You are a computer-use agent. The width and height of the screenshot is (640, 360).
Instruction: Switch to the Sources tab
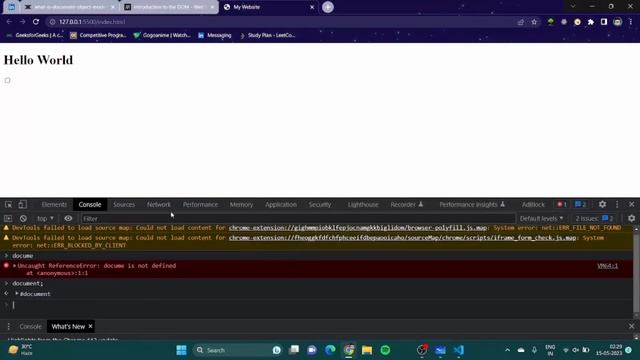[124, 204]
